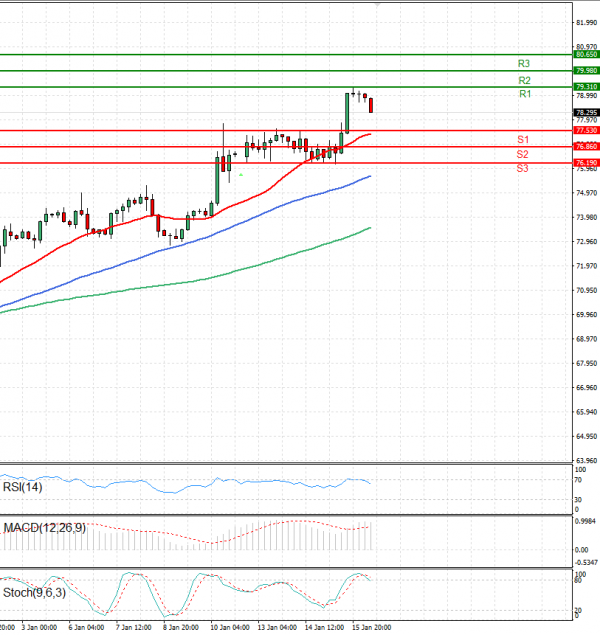Click the 76.860 support price tag
Viewport: 600px width, 635px height.
[x=586, y=146]
